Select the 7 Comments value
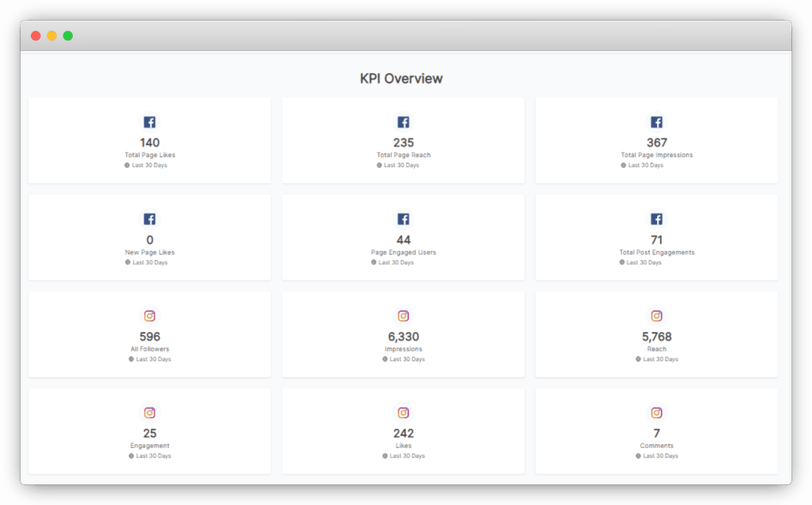Screen dimensions: 812x505 click(x=656, y=433)
